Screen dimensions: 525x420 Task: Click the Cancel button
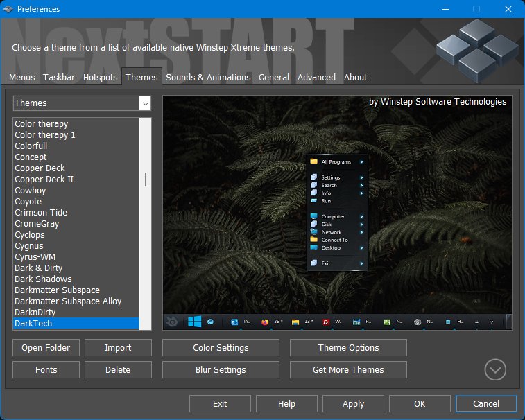click(486, 403)
